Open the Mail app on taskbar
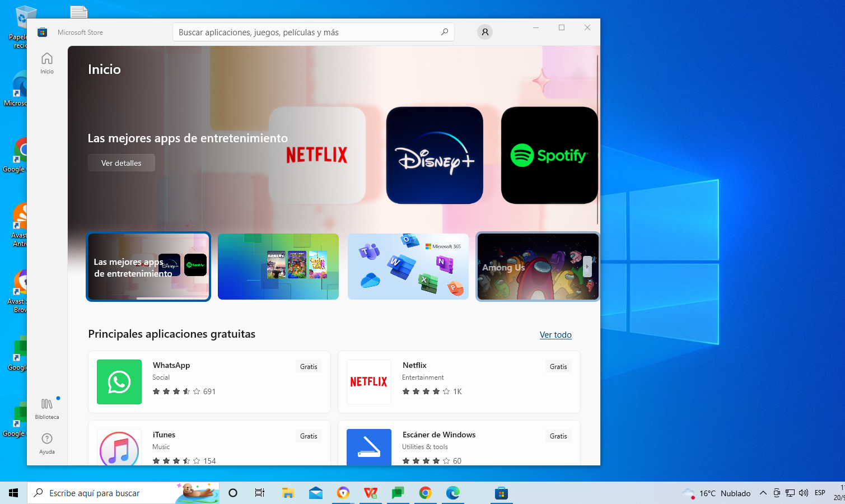The width and height of the screenshot is (845, 504). (316, 493)
